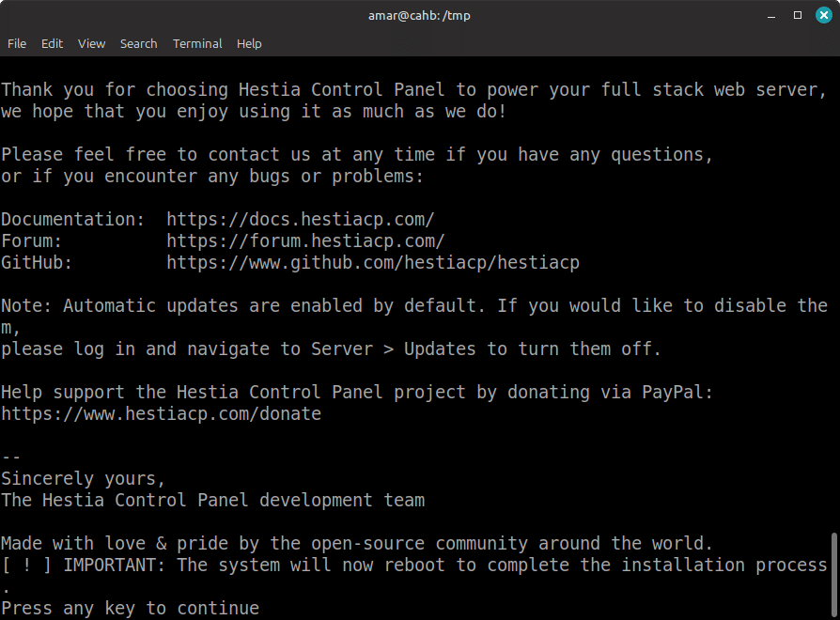Click the 'Help support the Hestia' line
The width and height of the screenshot is (840, 620).
(x=357, y=393)
